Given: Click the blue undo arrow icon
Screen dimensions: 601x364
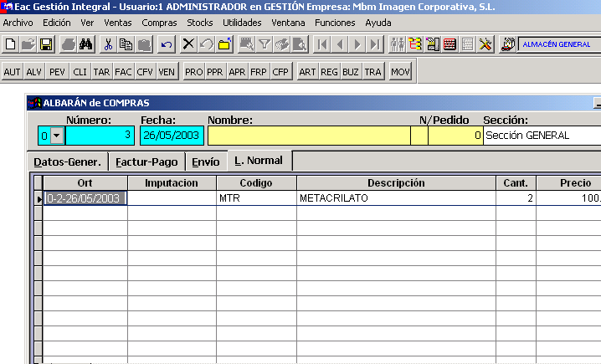Looking at the screenshot, I should (167, 44).
